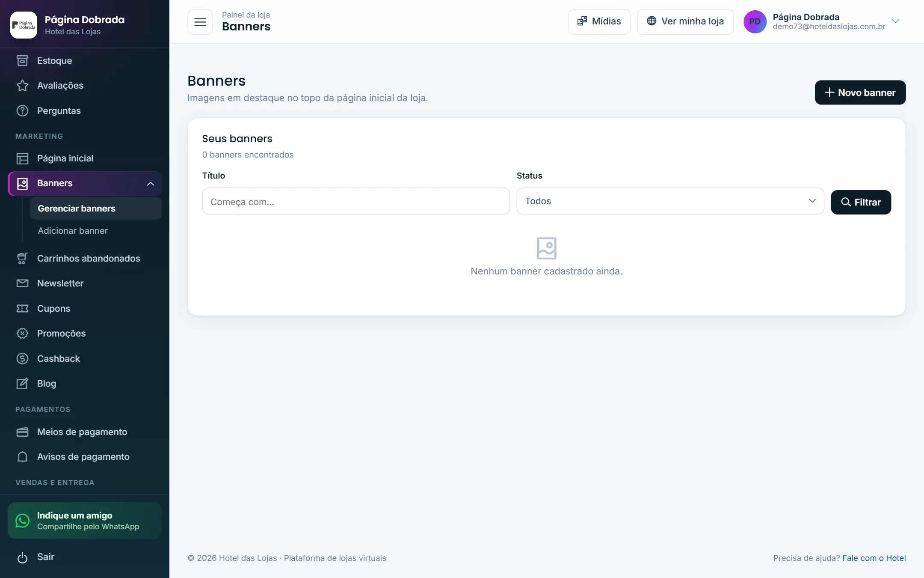
Task: Click the Filtrar button
Action: tap(861, 202)
